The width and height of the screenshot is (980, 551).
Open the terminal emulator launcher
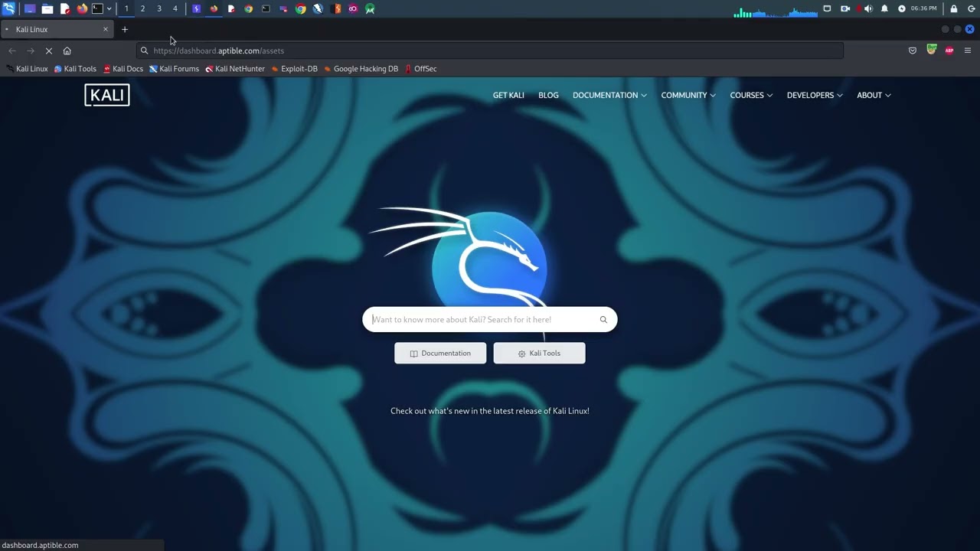pyautogui.click(x=97, y=8)
